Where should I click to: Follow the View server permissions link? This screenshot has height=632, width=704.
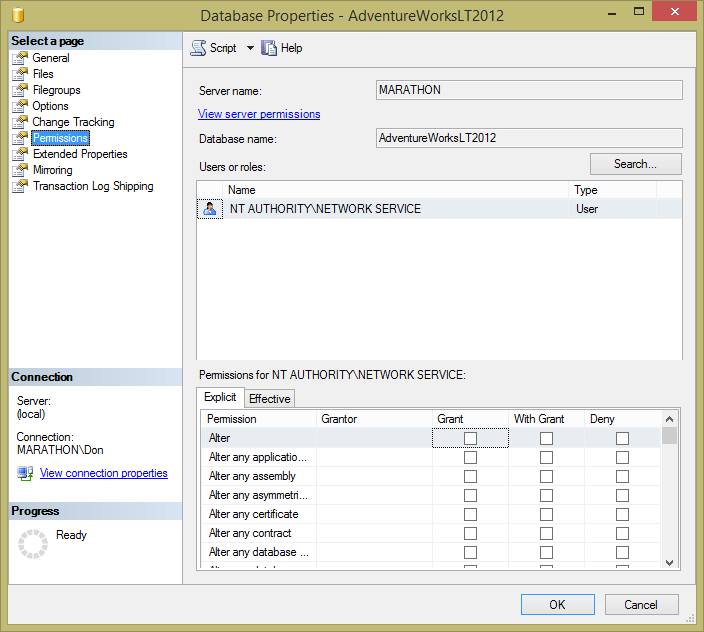coord(259,114)
